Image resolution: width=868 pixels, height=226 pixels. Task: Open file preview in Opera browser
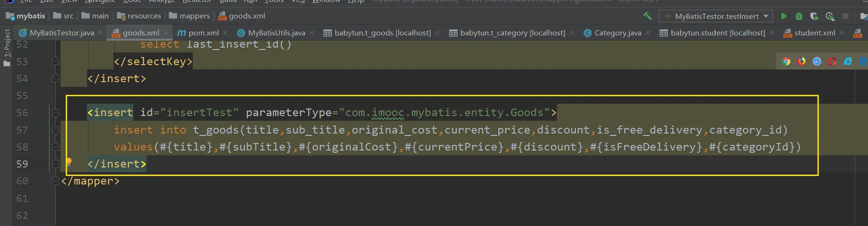point(832,61)
